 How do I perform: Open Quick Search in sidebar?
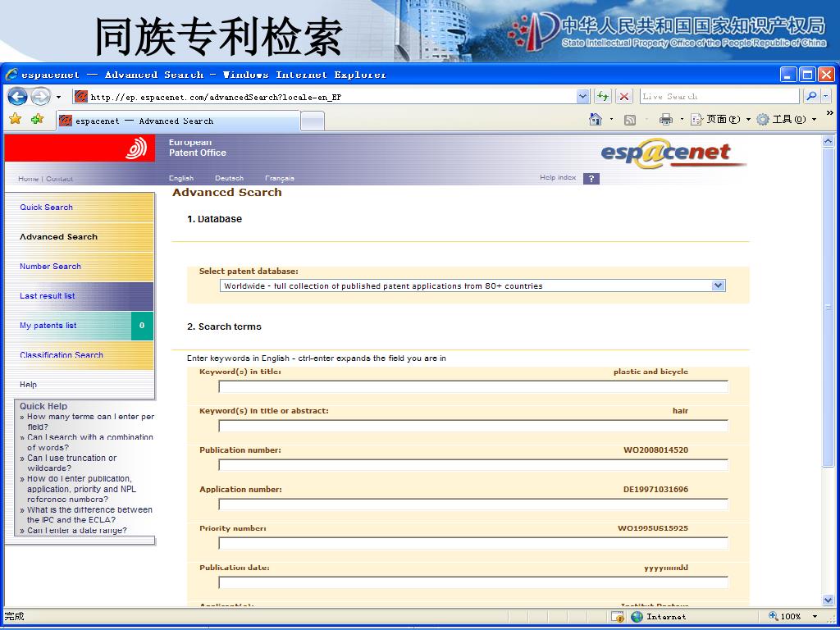point(47,208)
